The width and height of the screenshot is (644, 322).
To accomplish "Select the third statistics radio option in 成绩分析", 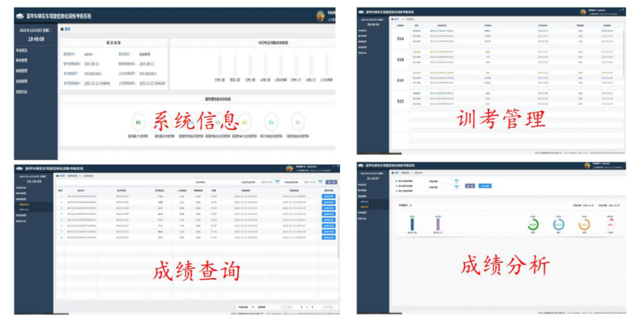I will [396, 191].
